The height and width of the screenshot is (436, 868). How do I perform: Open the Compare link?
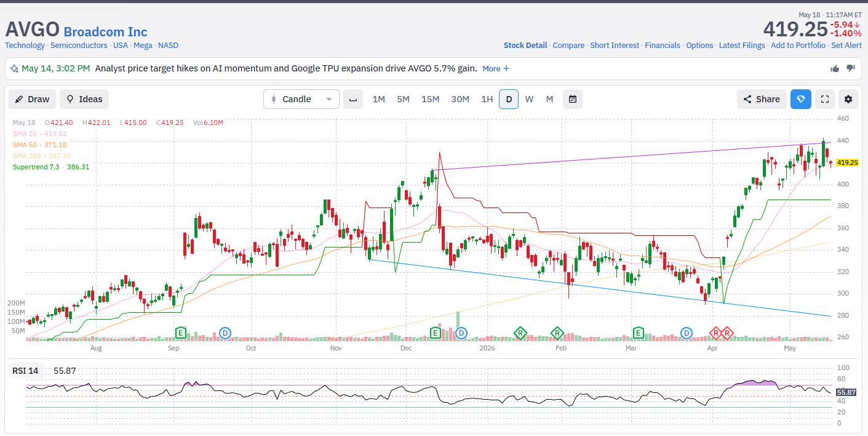tap(568, 46)
